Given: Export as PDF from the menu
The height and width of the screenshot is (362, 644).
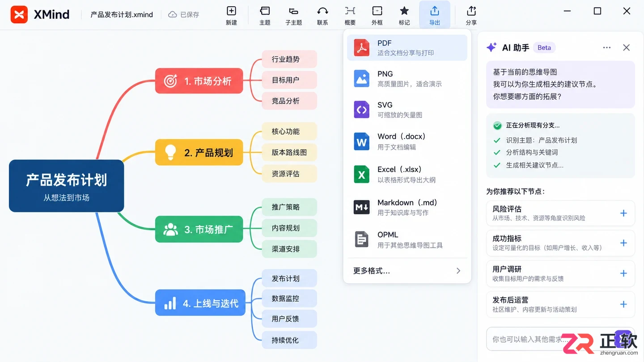Looking at the screenshot, I should [407, 47].
